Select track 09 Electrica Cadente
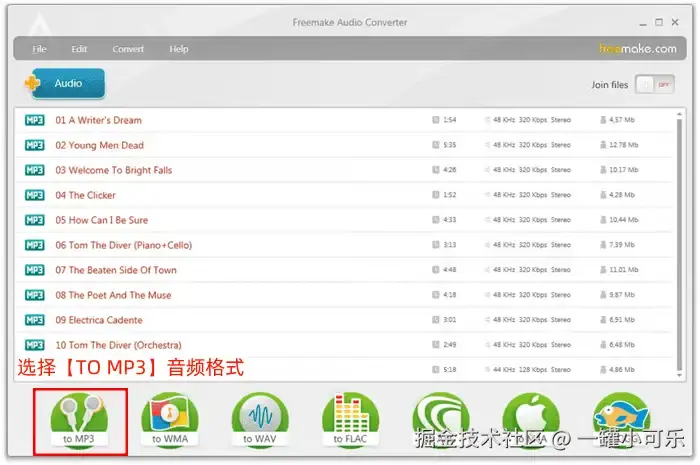This screenshot has height=465, width=700. pos(344,320)
